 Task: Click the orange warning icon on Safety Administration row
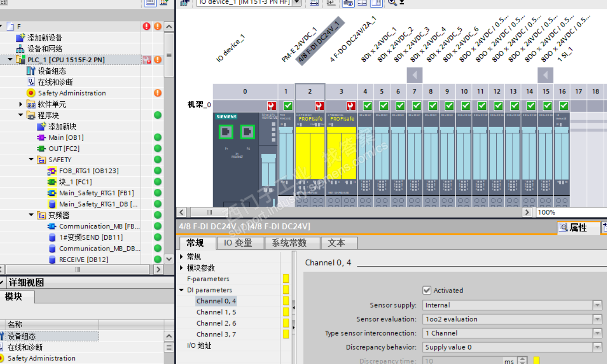(x=158, y=93)
